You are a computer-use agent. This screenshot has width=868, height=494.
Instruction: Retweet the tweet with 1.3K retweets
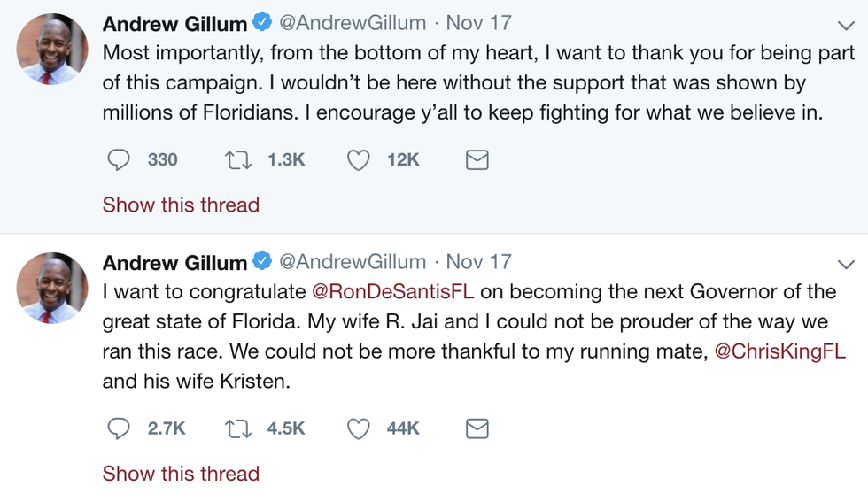pos(237,160)
